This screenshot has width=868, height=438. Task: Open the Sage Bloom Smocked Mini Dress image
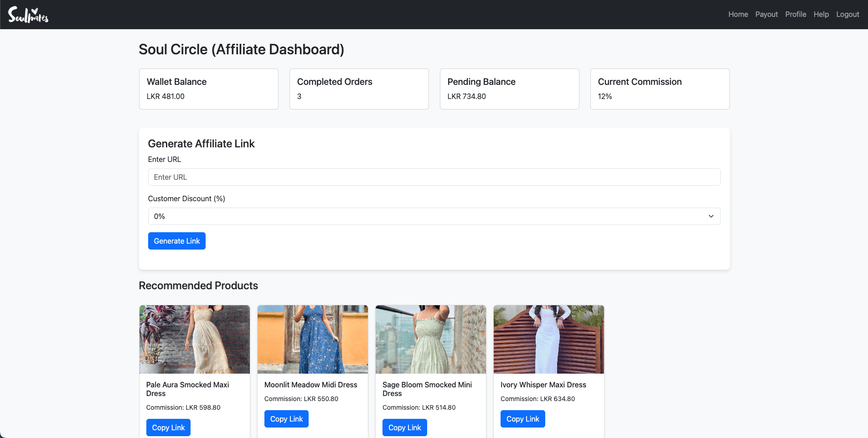click(x=431, y=339)
